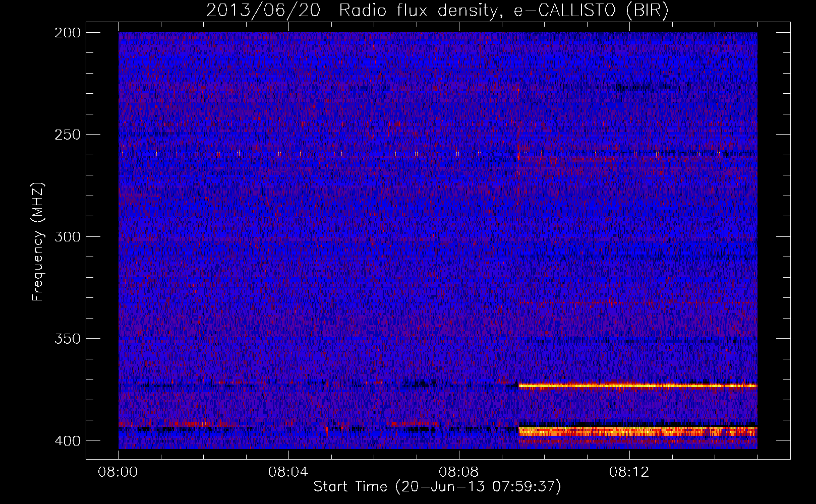Click the 08:08 time tick label
The image size is (816, 504).
tap(459, 472)
